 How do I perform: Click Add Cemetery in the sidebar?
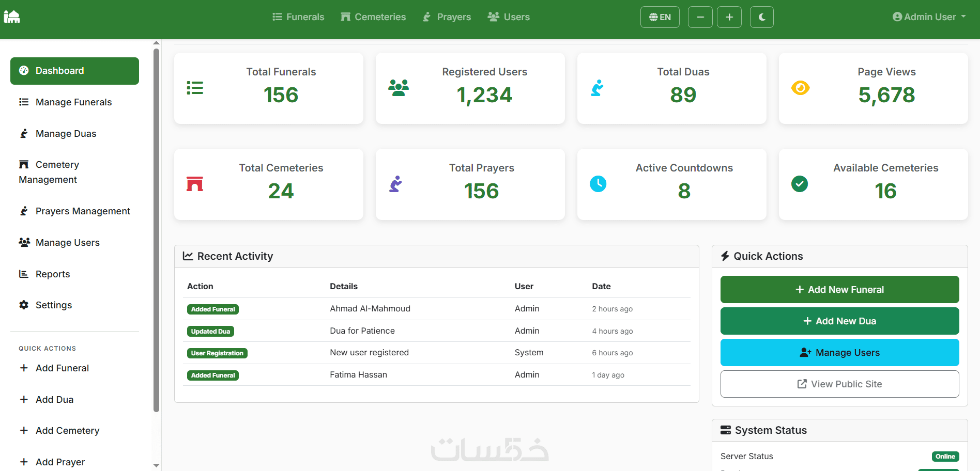pos(74,431)
